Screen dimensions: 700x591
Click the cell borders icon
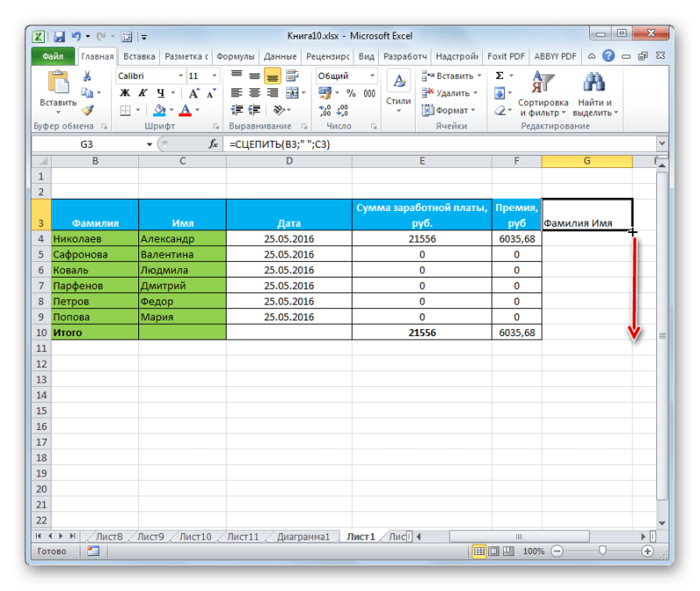pos(125,110)
